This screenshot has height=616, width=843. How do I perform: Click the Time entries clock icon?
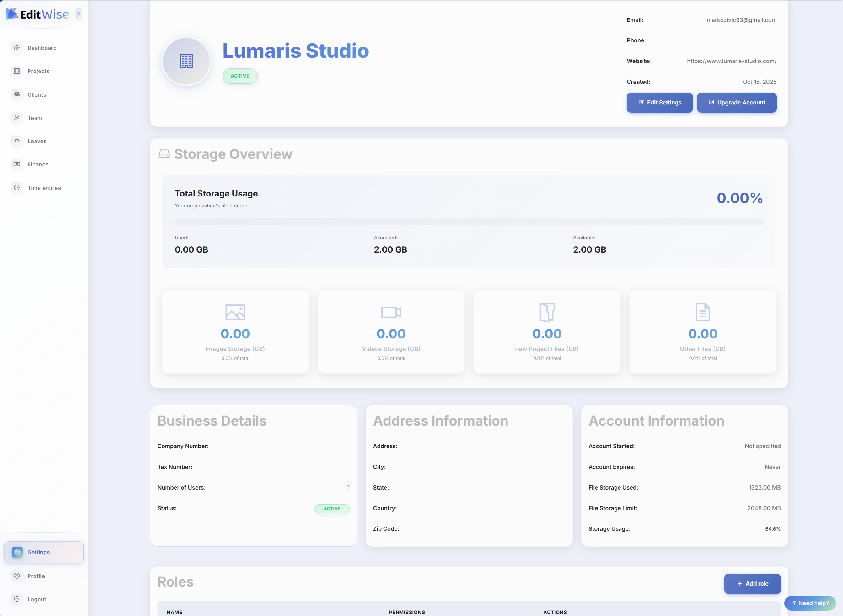click(17, 188)
